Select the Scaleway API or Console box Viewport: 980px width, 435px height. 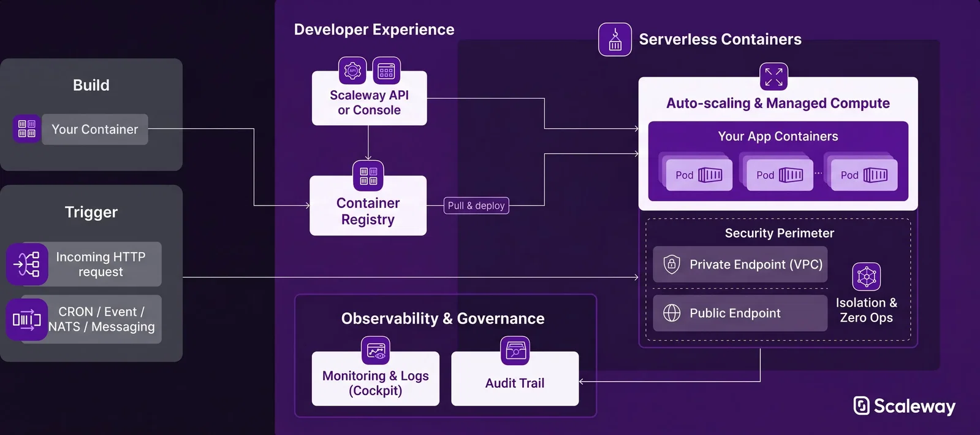[x=370, y=98]
